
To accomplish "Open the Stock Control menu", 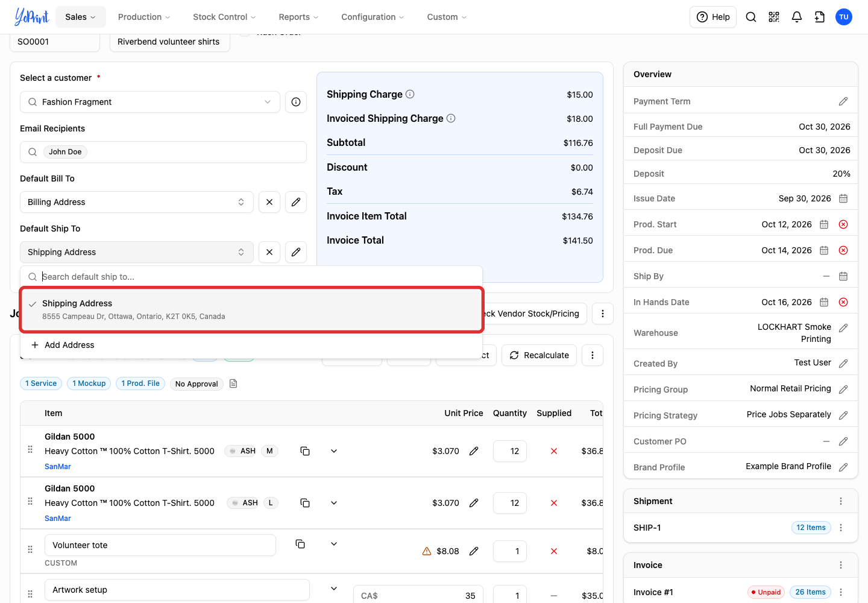I will click(x=224, y=17).
